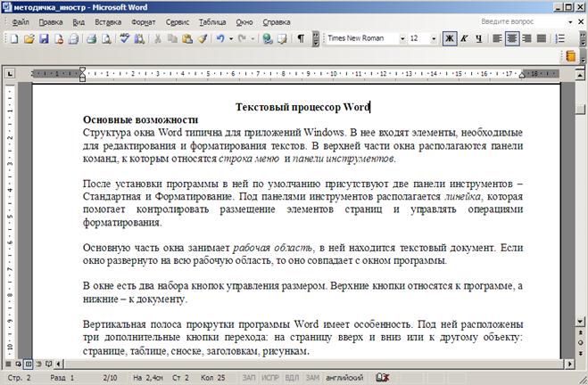Align text to the right
This screenshot has width=588, height=385.
pyautogui.click(x=526, y=38)
